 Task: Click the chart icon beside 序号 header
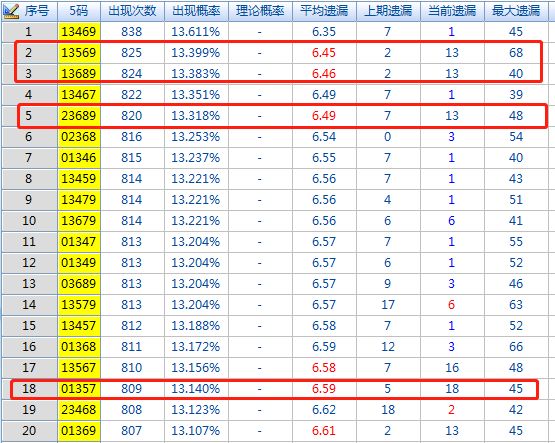click(x=11, y=11)
